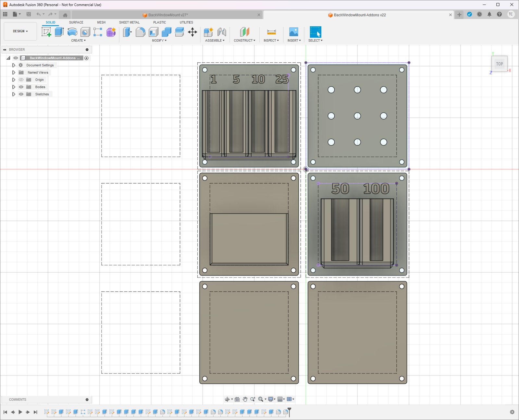Activate the Select tool icon

(315, 32)
